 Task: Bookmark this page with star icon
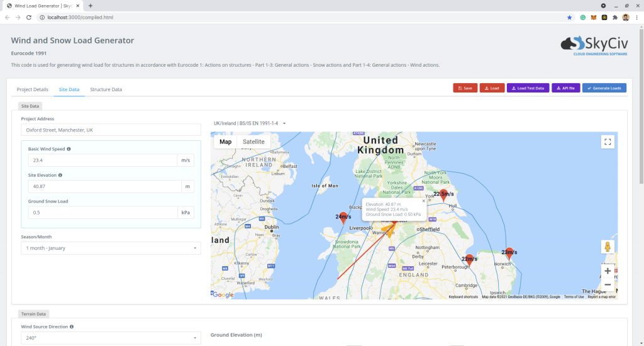coord(570,18)
